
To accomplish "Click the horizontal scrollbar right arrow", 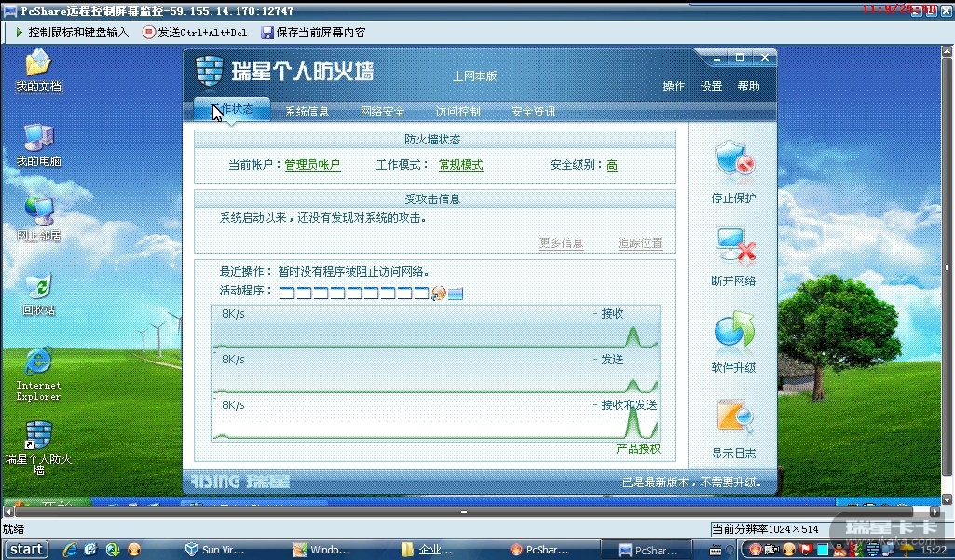I will [936, 512].
